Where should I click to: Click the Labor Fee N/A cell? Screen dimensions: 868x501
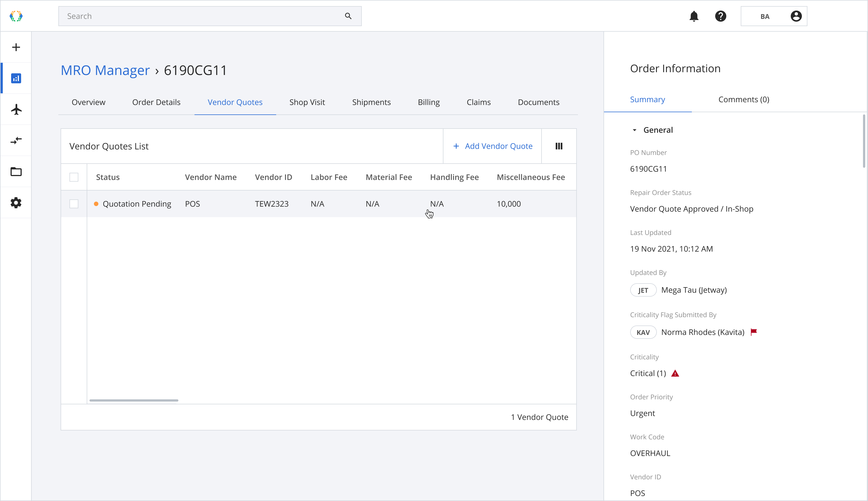[x=317, y=204]
